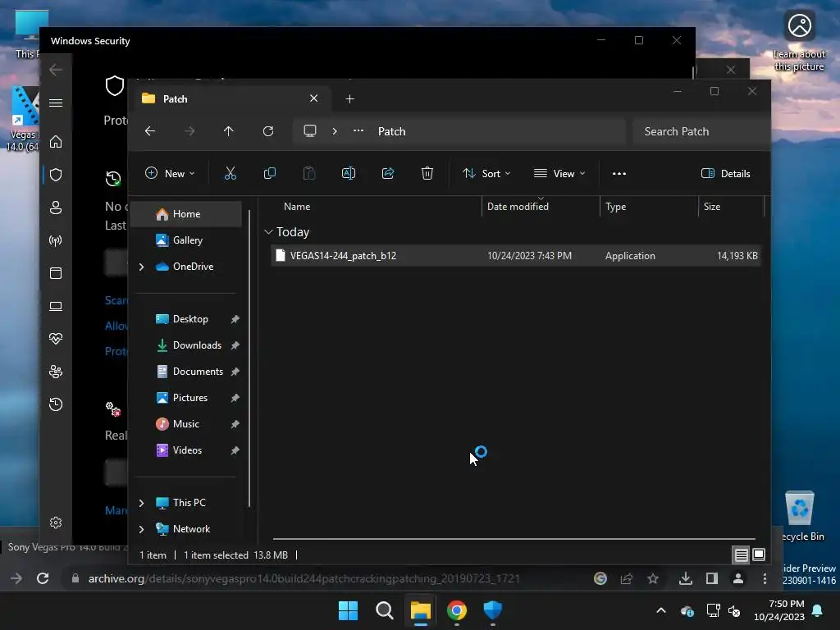The height and width of the screenshot is (630, 840).
Task: Open App & browser control icon
Action: coord(56,273)
